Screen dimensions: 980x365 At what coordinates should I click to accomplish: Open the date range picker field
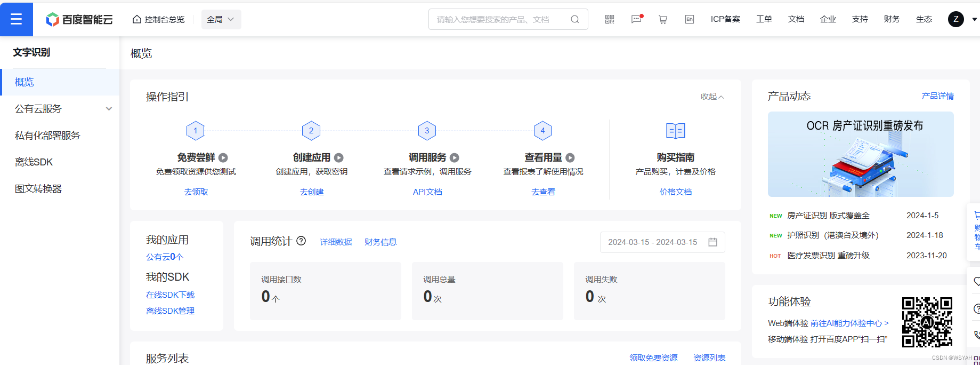[x=662, y=242]
